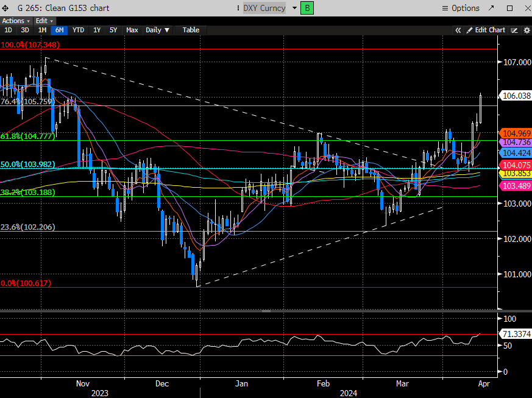Select the 1D time range
532x398 pixels.
point(8,30)
